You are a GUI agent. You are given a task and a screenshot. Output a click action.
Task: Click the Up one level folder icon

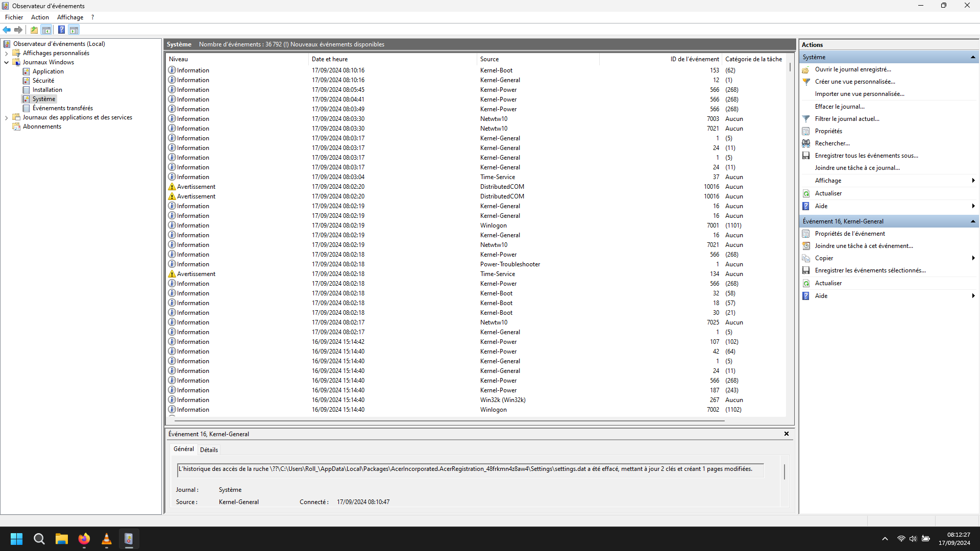coord(34,30)
